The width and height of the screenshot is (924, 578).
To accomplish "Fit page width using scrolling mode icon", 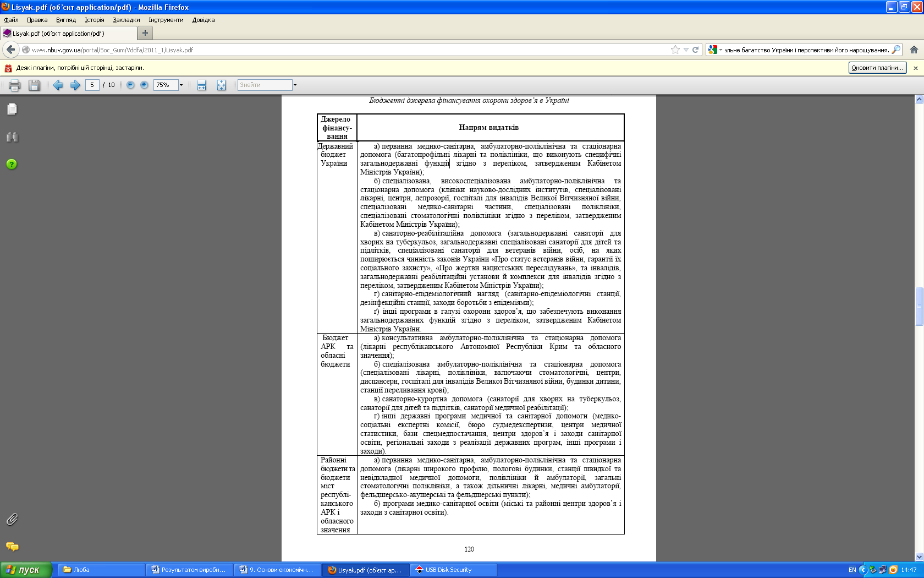I will (202, 85).
